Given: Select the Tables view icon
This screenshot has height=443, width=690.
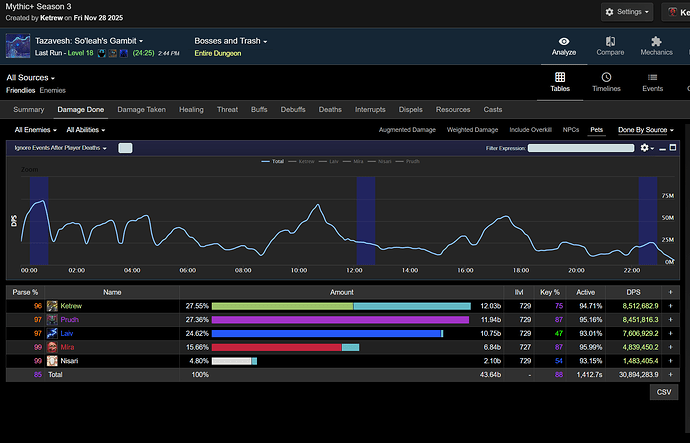Looking at the screenshot, I should click(560, 77).
